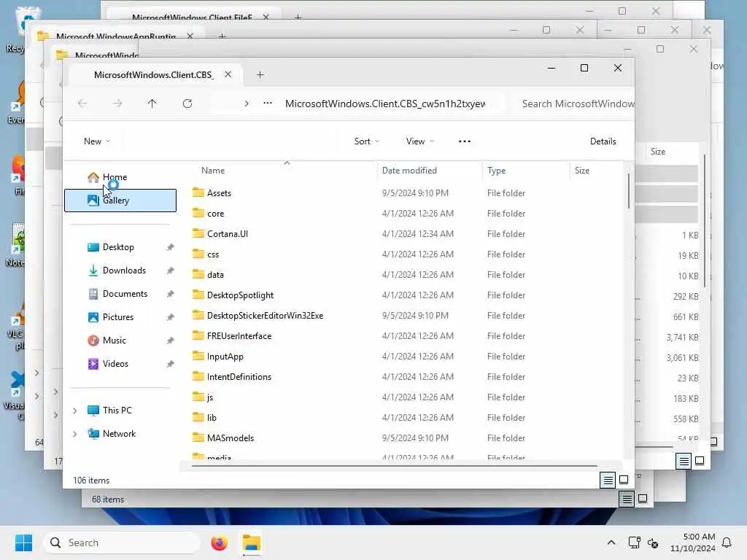Image resolution: width=747 pixels, height=560 pixels.
Task: Select Network in sidebar
Action: coord(119,434)
